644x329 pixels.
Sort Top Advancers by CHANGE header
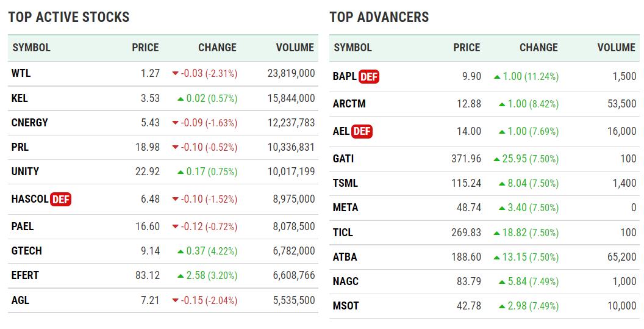pyautogui.click(x=538, y=48)
